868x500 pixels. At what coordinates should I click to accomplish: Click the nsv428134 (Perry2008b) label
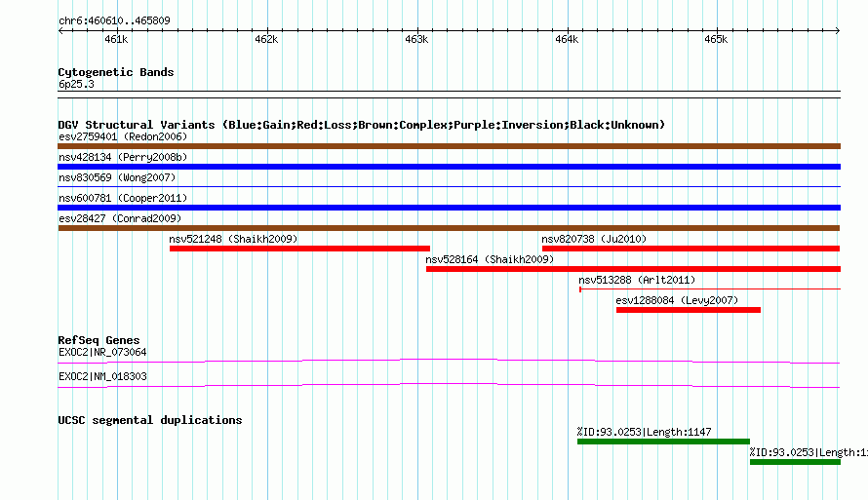(x=123, y=157)
